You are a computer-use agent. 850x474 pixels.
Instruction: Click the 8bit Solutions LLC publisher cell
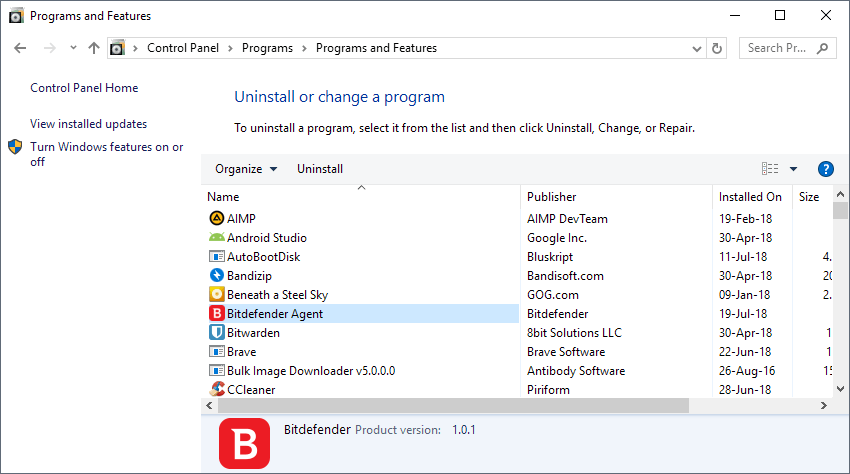pos(574,332)
